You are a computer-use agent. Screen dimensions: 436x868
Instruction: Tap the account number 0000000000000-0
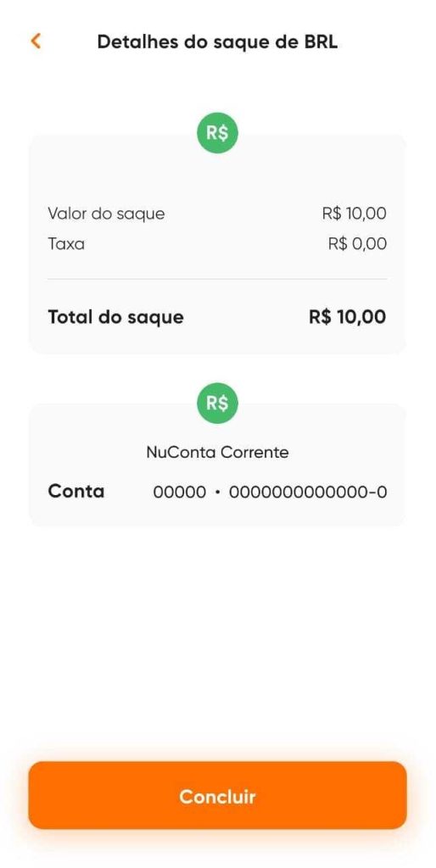[x=308, y=492]
